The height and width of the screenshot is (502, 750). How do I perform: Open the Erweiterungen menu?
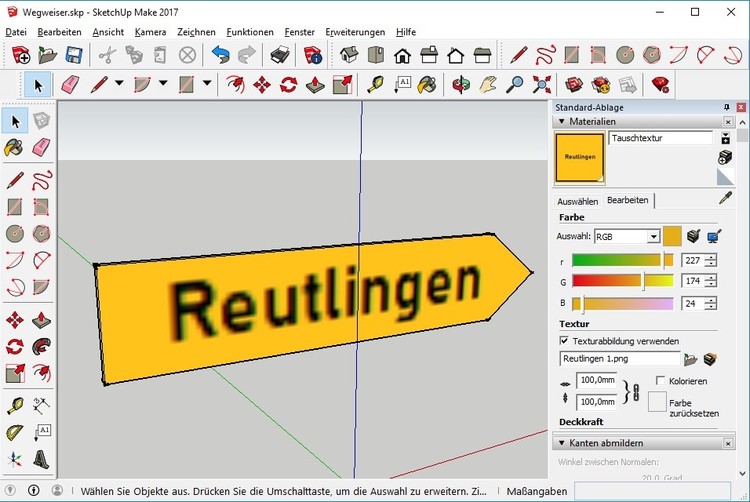click(x=355, y=32)
